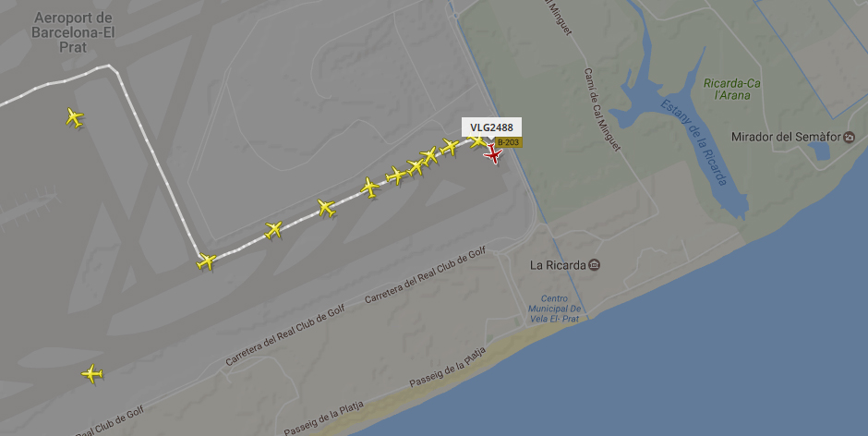Click the white flight trail near the airport label
This screenshot has width=868, height=436.
tap(55, 83)
